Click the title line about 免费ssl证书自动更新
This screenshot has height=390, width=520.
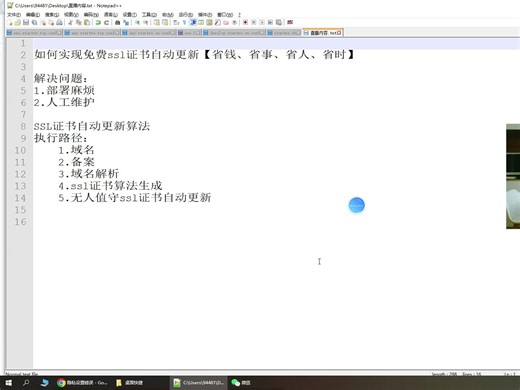point(194,54)
